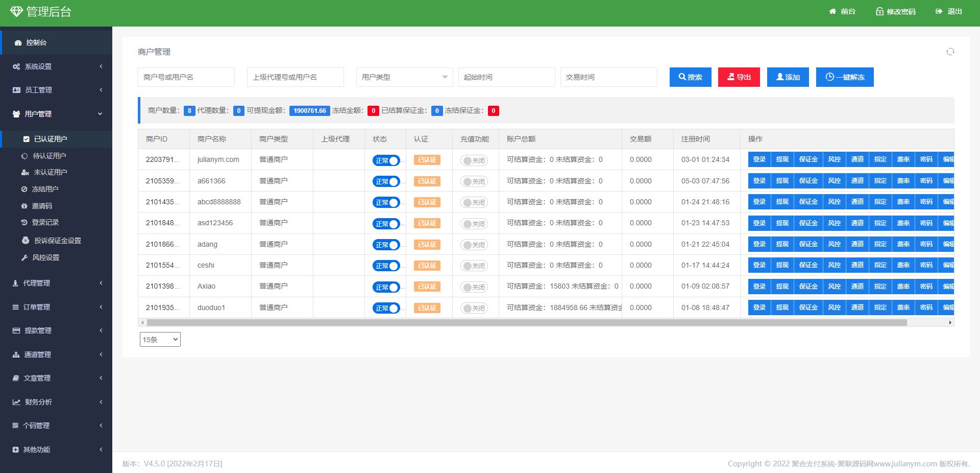Image resolution: width=980 pixels, height=473 pixels.
Task: Enable 充值功能 switch for Axiao
Action: pyautogui.click(x=474, y=287)
